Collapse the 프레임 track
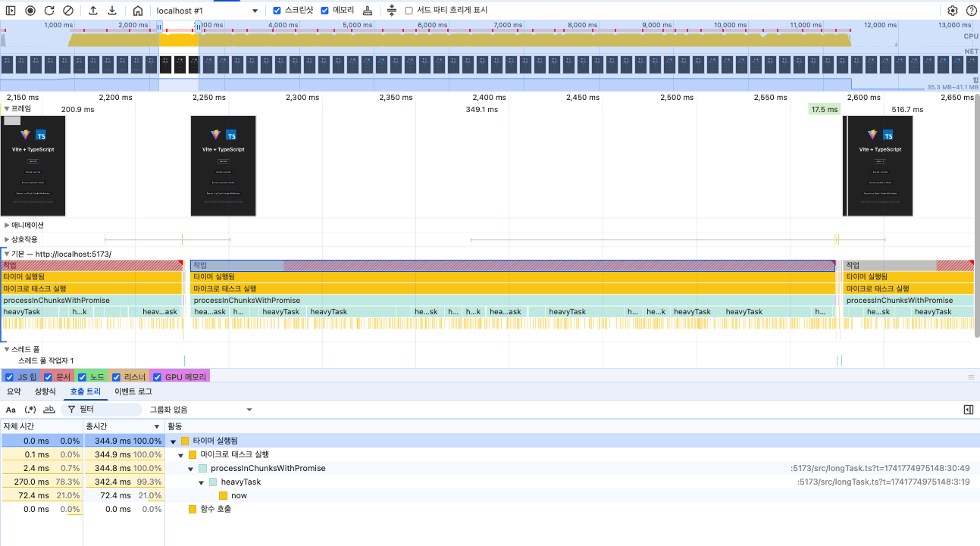The height and width of the screenshot is (546, 980). point(7,109)
